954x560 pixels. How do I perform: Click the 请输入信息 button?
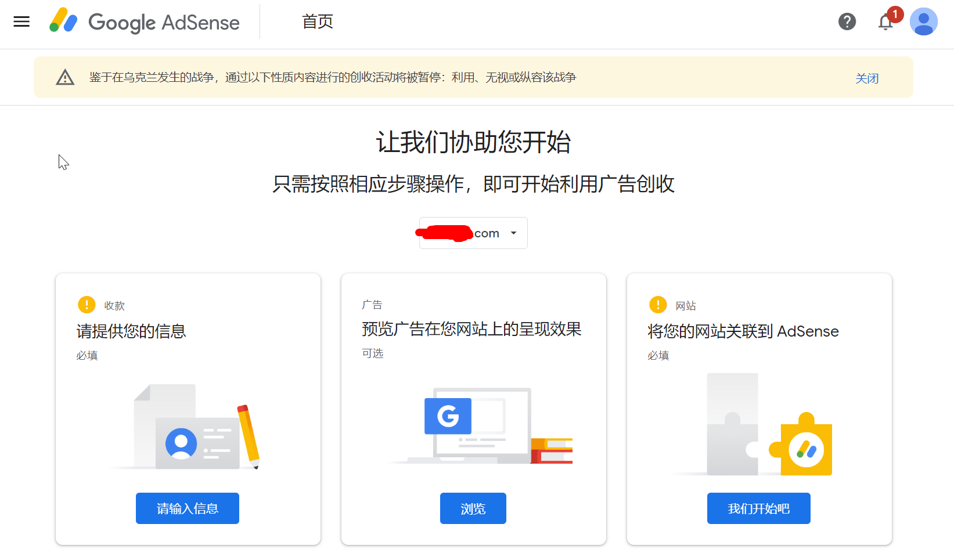188,508
